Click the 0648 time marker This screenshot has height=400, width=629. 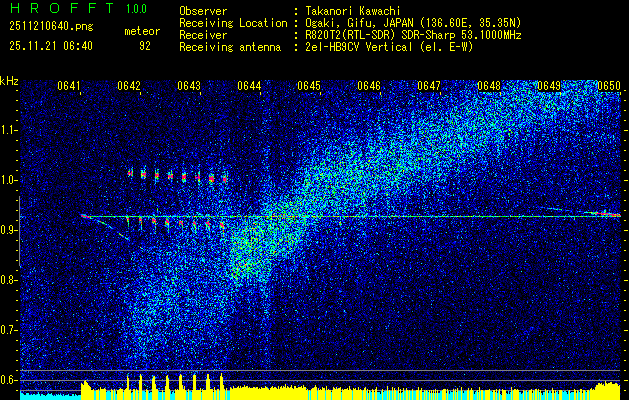click(489, 86)
